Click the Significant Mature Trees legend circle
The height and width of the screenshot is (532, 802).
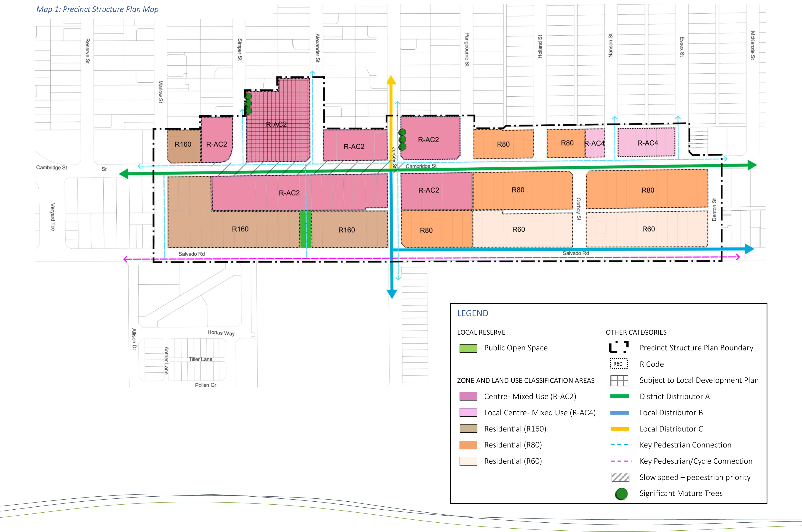[x=622, y=493]
